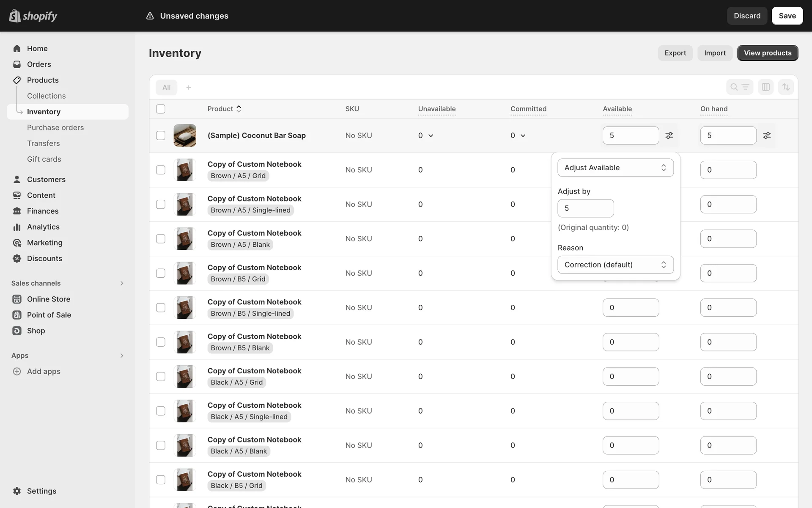Click the plus icon to add view
Image resolution: width=812 pixels, height=508 pixels.
tap(189, 88)
